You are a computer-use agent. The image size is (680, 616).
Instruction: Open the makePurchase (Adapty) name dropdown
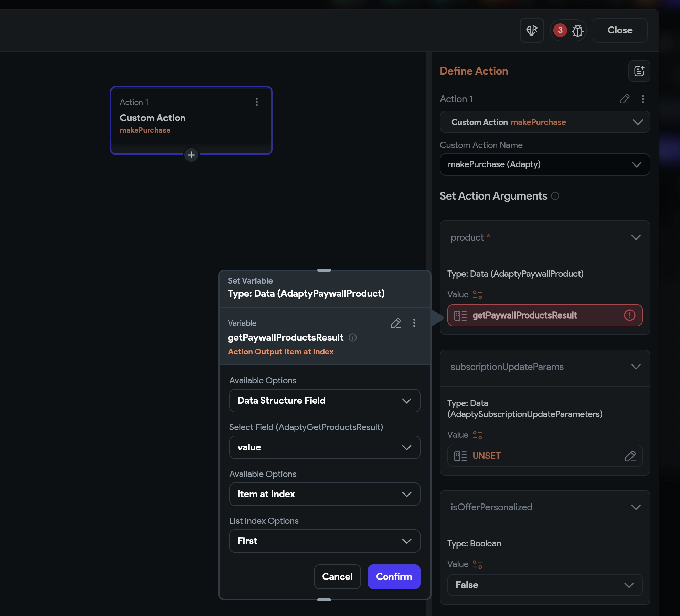pos(545,164)
